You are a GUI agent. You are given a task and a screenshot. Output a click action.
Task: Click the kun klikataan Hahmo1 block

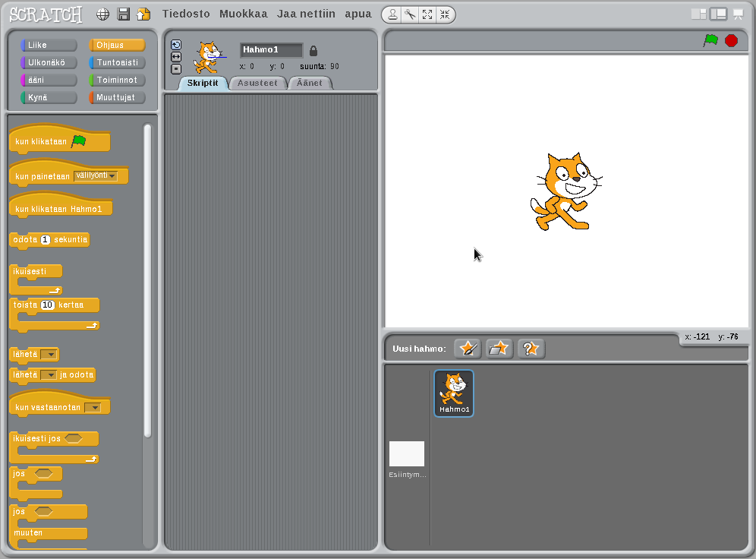(x=61, y=206)
